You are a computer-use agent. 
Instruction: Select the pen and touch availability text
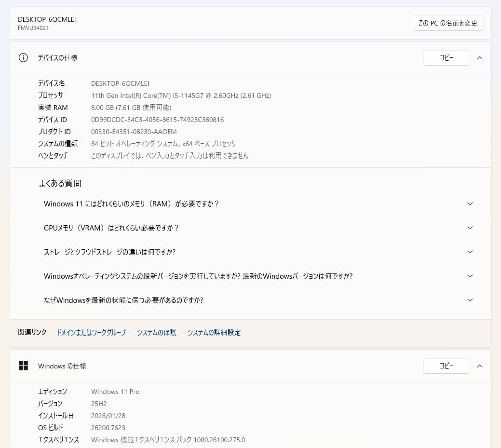170,156
